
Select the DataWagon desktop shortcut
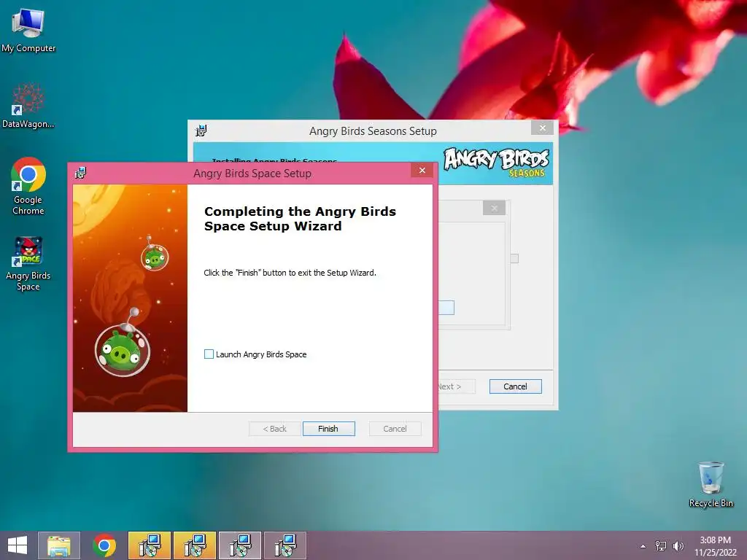coord(28,105)
